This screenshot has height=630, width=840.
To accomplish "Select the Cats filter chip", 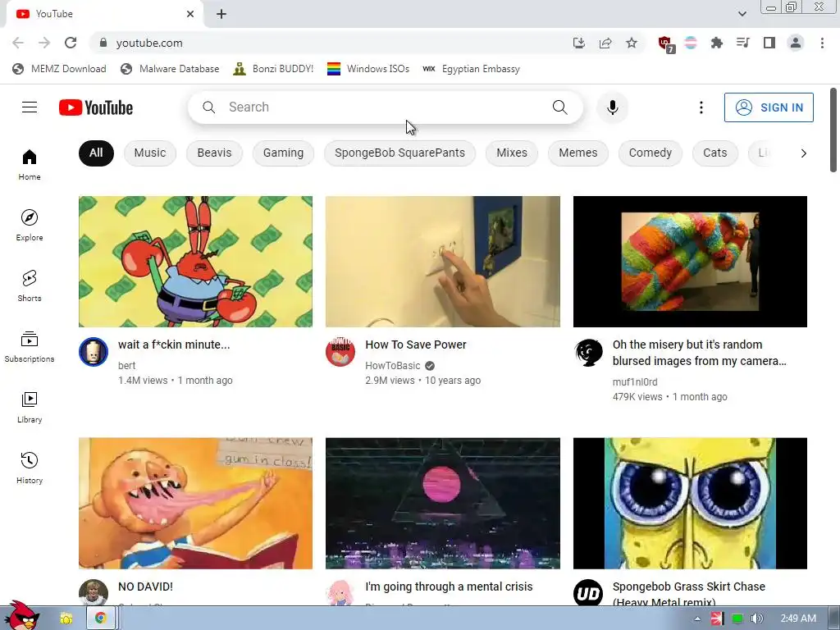I will click(714, 153).
